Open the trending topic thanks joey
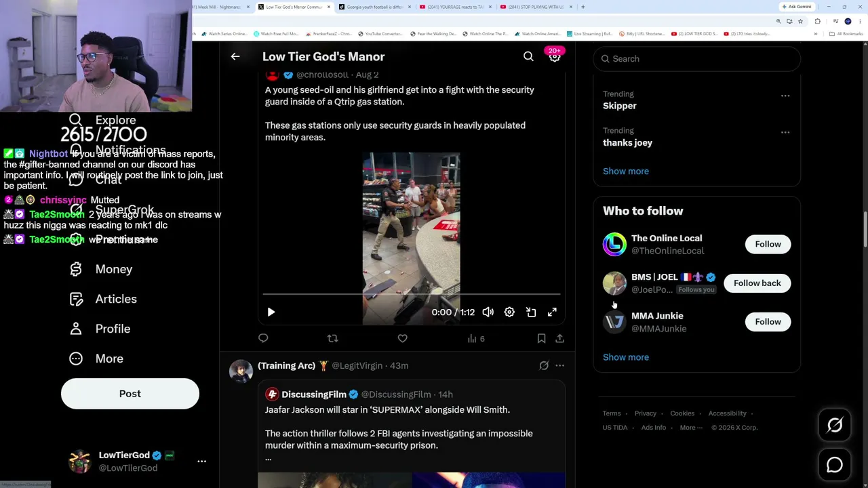 coord(627,143)
